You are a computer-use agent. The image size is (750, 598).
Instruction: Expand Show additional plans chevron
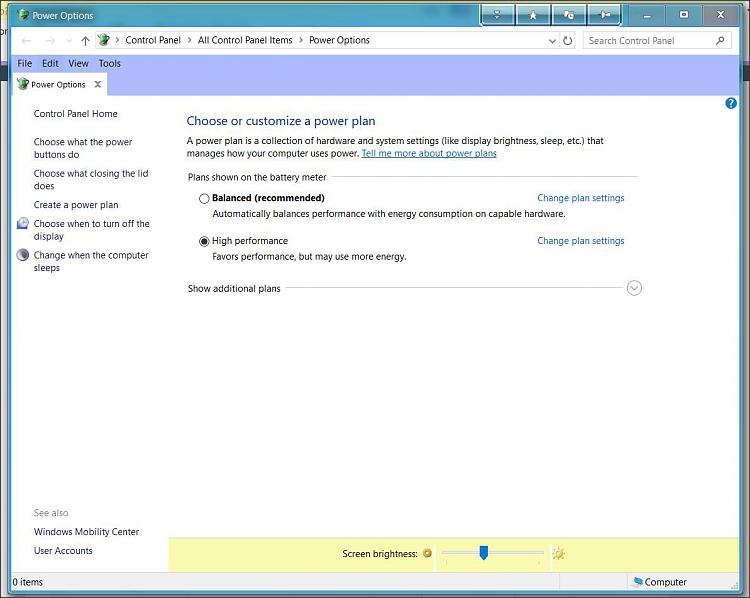coord(634,288)
